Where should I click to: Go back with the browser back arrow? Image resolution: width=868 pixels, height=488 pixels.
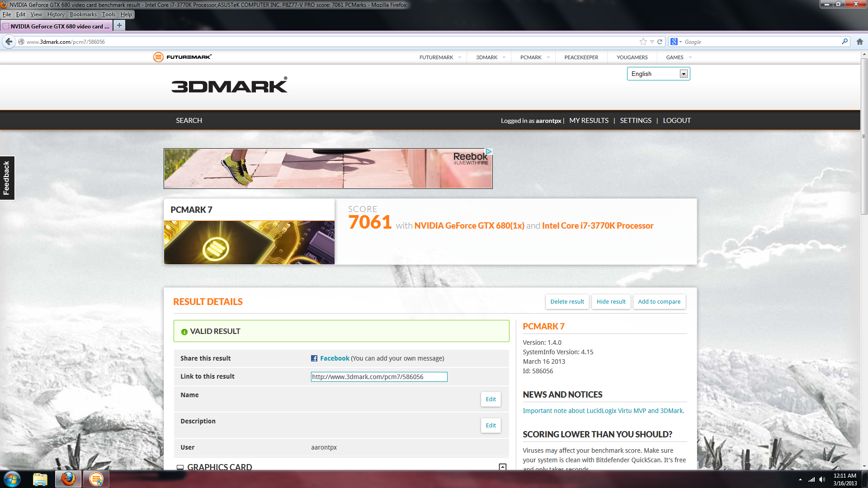9,42
